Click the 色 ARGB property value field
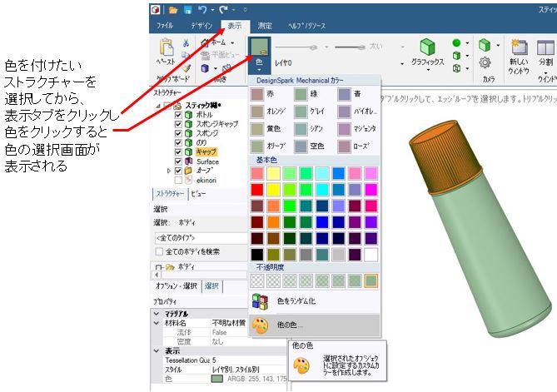 249,379
